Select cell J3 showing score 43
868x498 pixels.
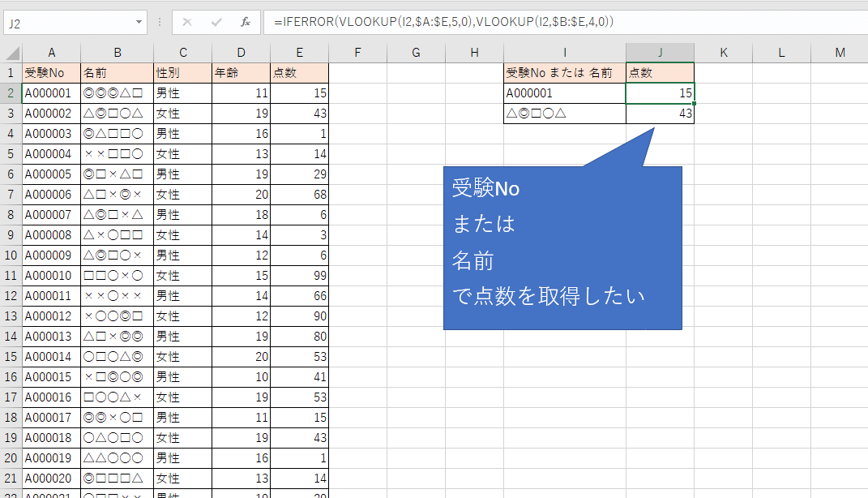click(660, 113)
